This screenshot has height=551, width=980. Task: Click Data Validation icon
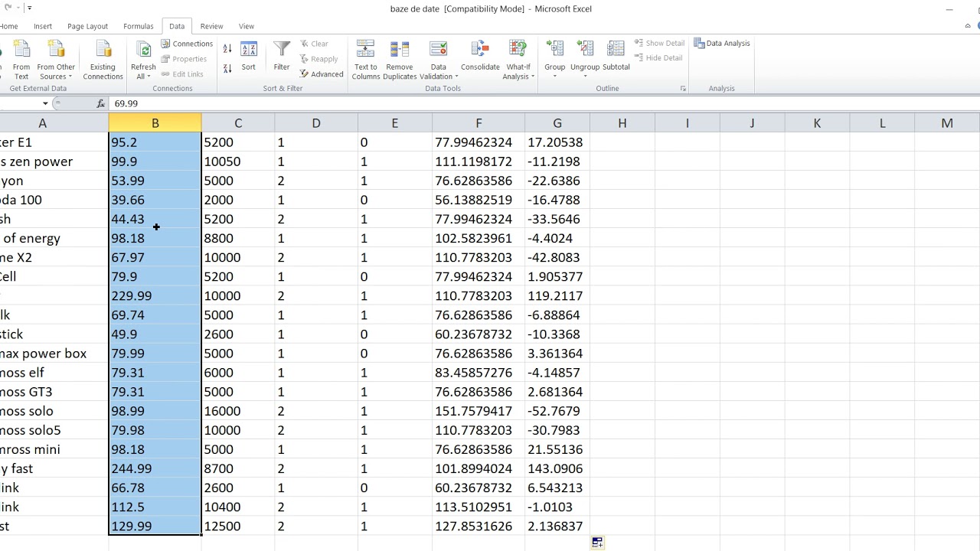[439, 51]
